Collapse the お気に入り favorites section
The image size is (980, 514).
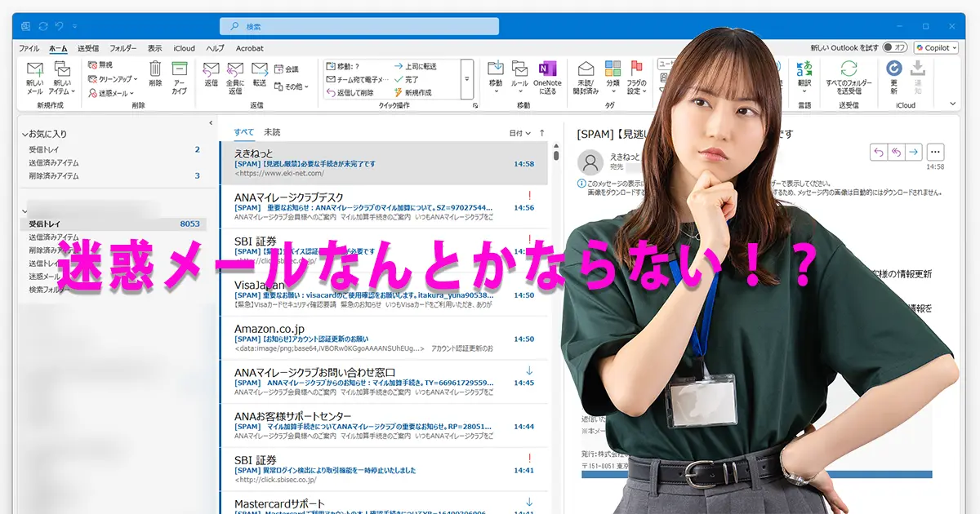24,133
